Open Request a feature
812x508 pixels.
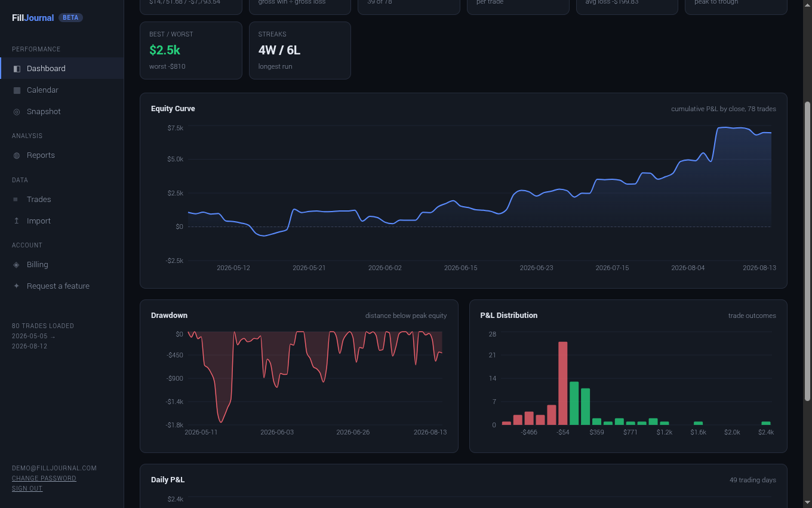tap(62, 286)
